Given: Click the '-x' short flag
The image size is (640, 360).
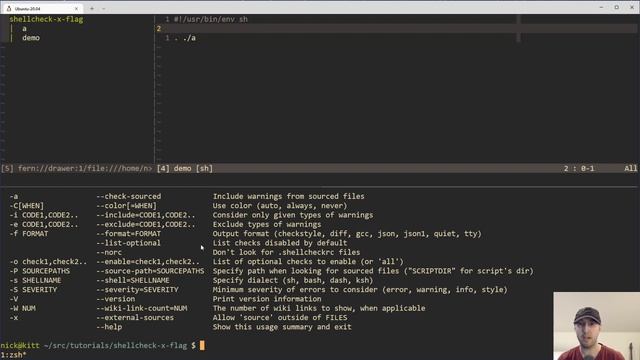Looking at the screenshot, I should coord(14,318).
